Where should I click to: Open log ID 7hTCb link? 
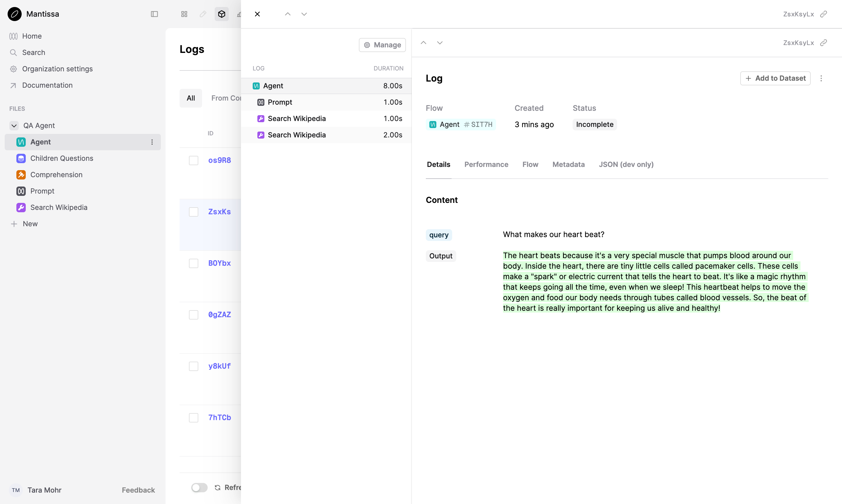pos(219,418)
